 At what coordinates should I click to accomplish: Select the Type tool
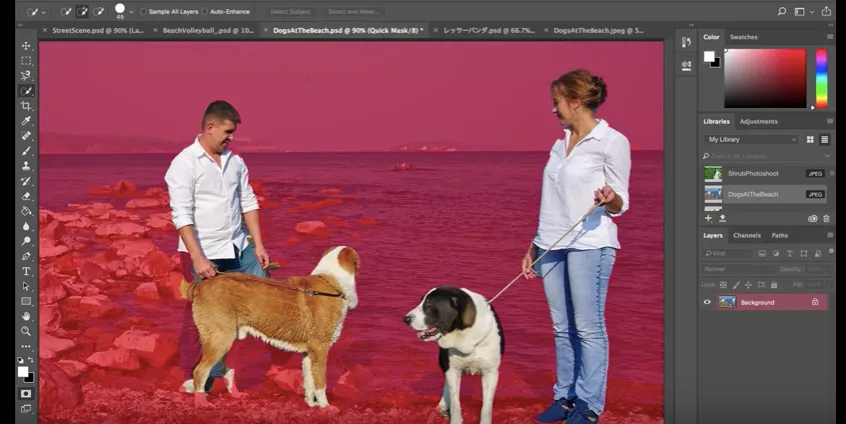(26, 271)
